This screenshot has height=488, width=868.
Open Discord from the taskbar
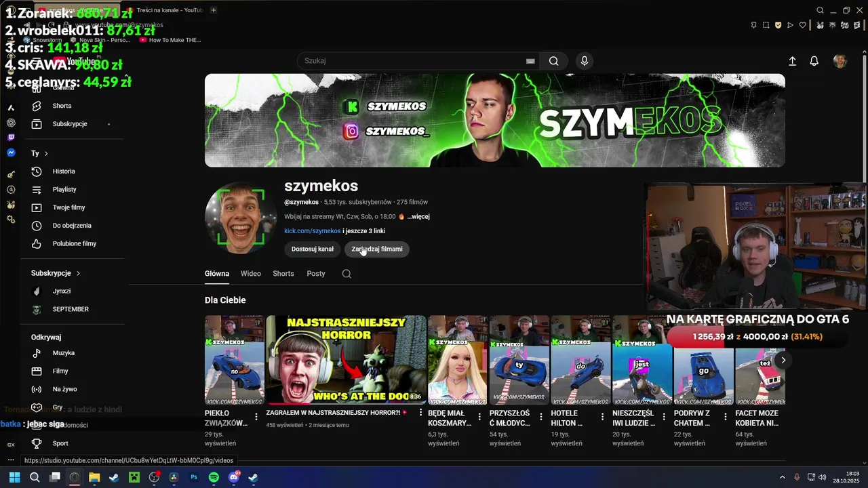pos(234,477)
